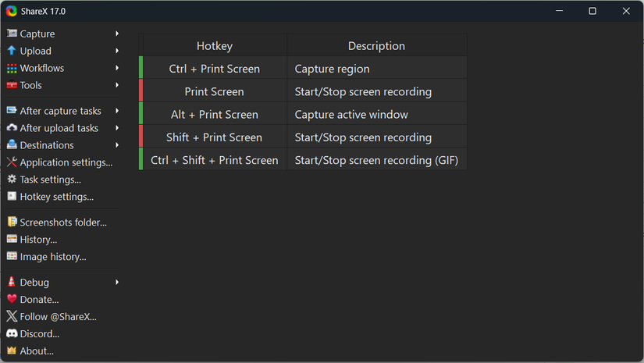Click the Screenshots folder icon
Screen dimensions: 644x363
click(12, 222)
